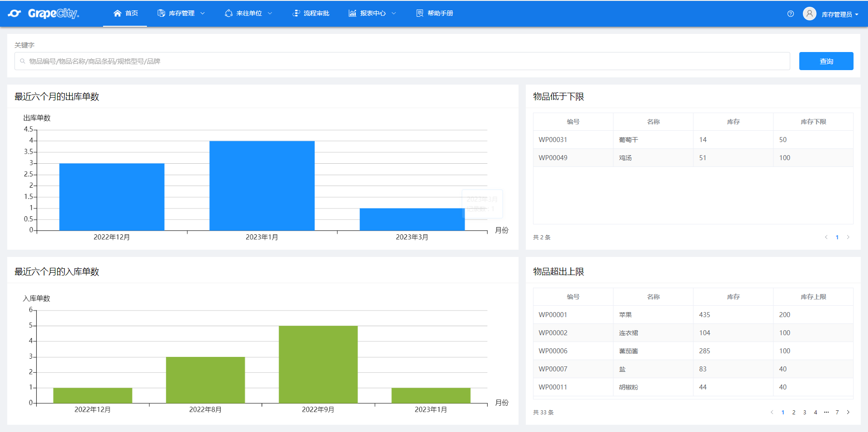Click the 鸡汤 name cell

pos(653,158)
